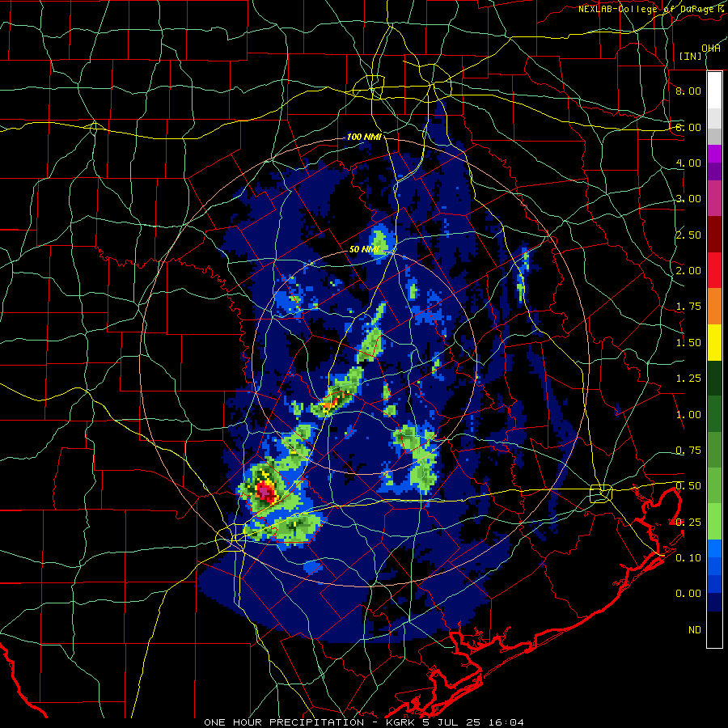This screenshot has width=728, height=728.
Task: Click the white 8.00 inch legend swatch
Action: pos(714,90)
